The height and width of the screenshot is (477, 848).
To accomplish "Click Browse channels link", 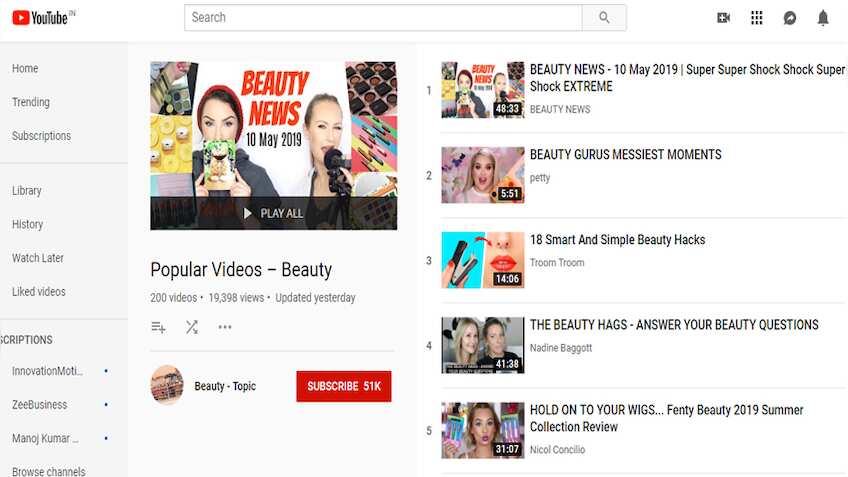I will (x=49, y=472).
